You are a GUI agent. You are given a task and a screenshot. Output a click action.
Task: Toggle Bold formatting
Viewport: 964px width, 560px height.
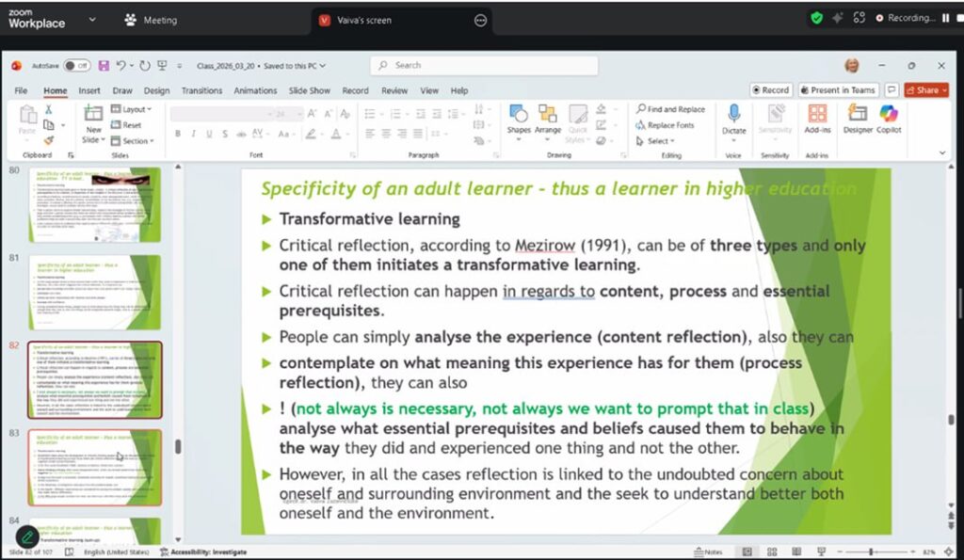(178, 134)
